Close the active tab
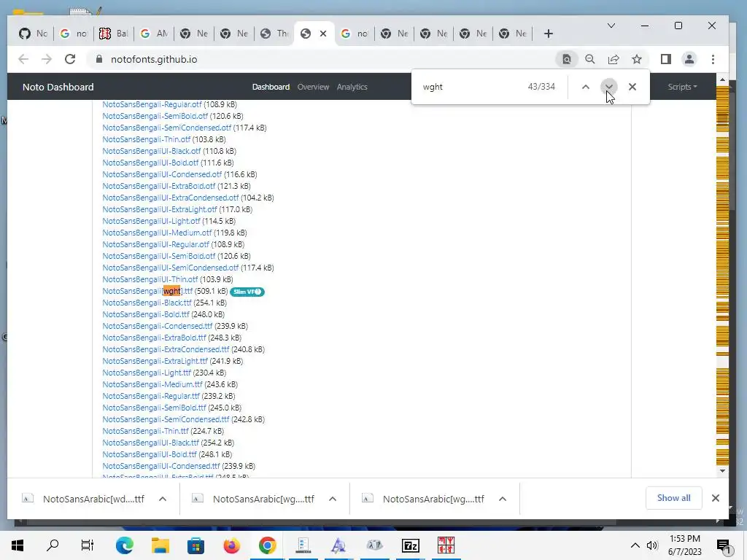This screenshot has width=747, height=560. point(323,34)
